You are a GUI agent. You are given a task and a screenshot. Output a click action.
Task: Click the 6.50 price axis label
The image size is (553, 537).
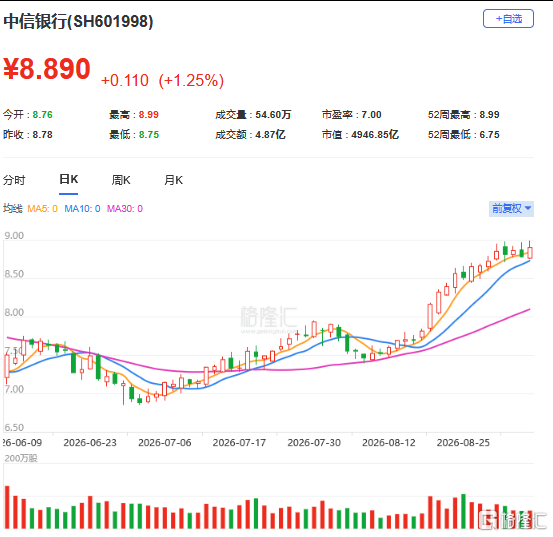pyautogui.click(x=14, y=428)
